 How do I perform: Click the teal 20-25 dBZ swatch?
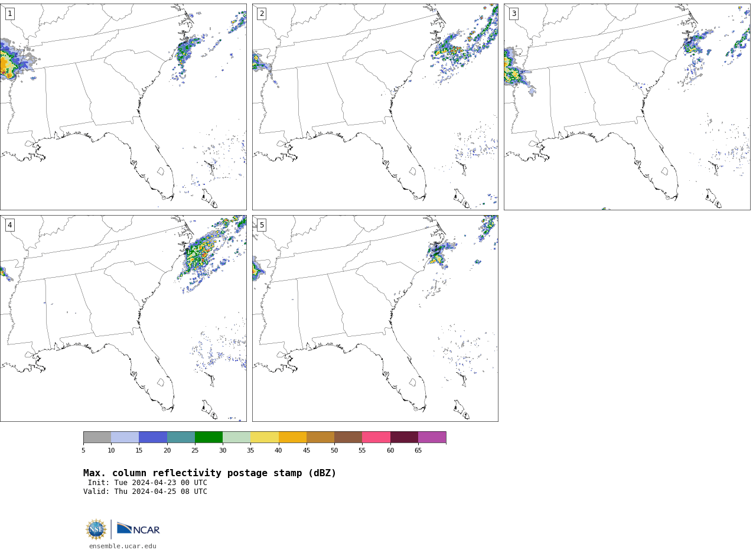181,437
